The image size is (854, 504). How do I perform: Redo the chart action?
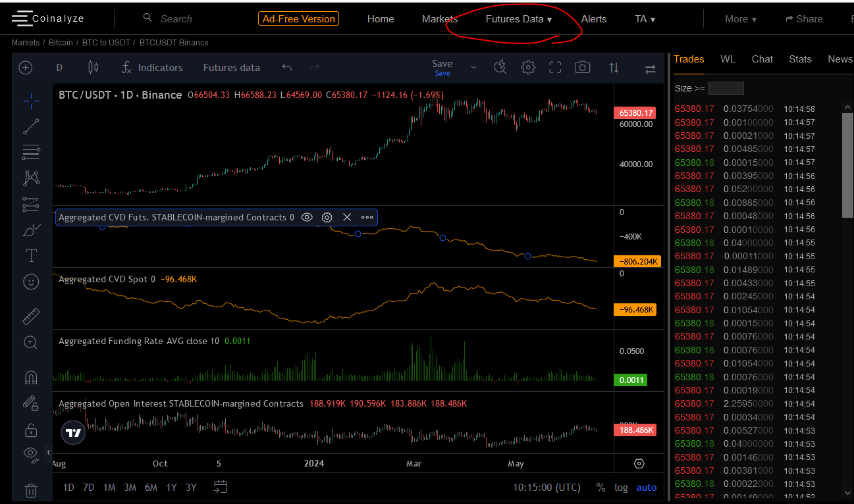(314, 67)
